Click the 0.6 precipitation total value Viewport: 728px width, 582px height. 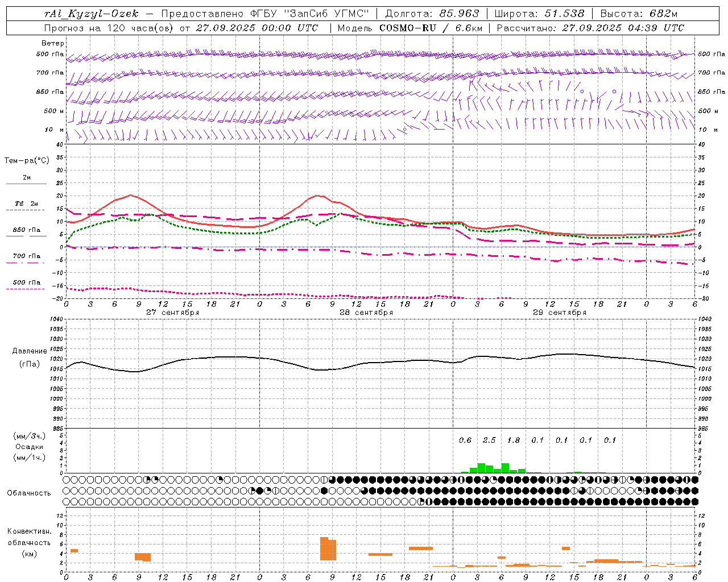[x=465, y=440]
